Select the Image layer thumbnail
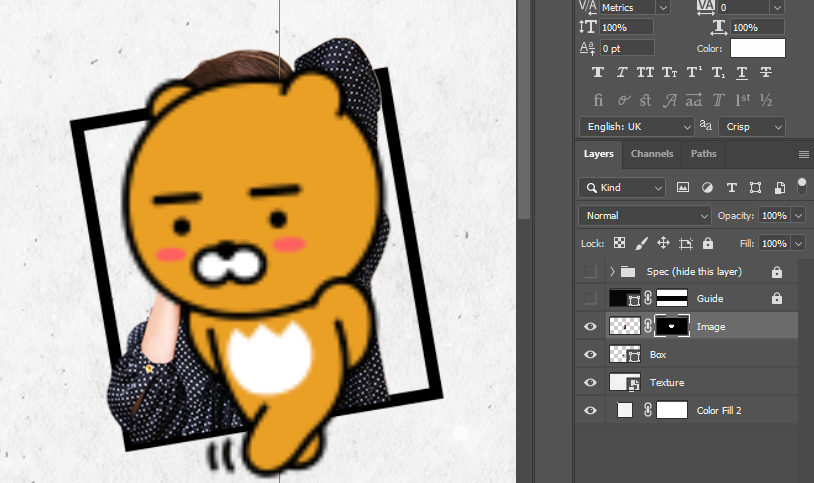Image resolution: width=814 pixels, height=483 pixels. click(x=625, y=326)
